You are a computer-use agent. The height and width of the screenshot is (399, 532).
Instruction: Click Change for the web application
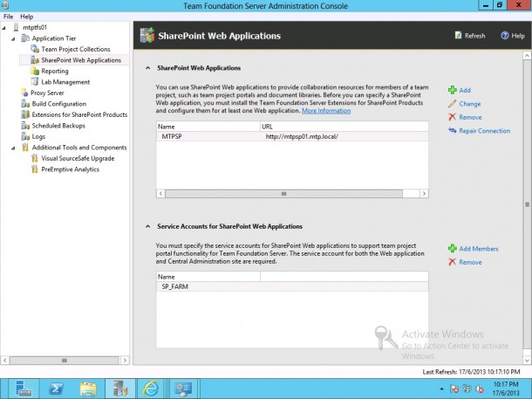pyautogui.click(x=470, y=104)
